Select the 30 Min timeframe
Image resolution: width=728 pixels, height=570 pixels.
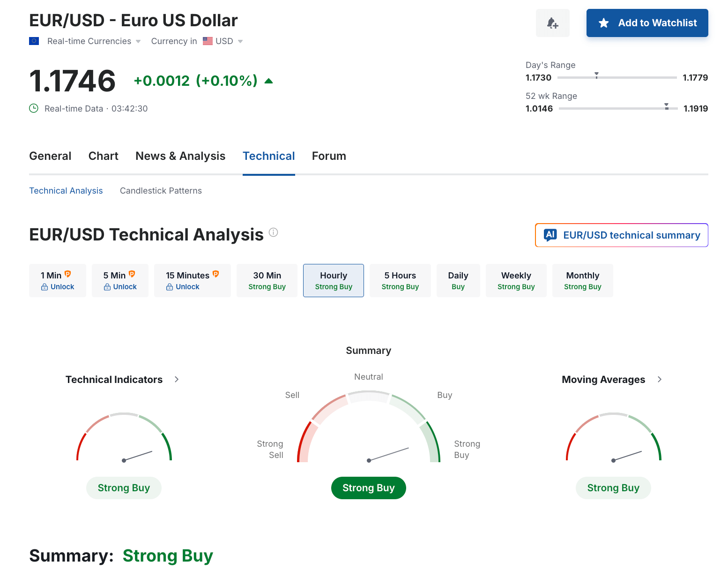point(267,280)
